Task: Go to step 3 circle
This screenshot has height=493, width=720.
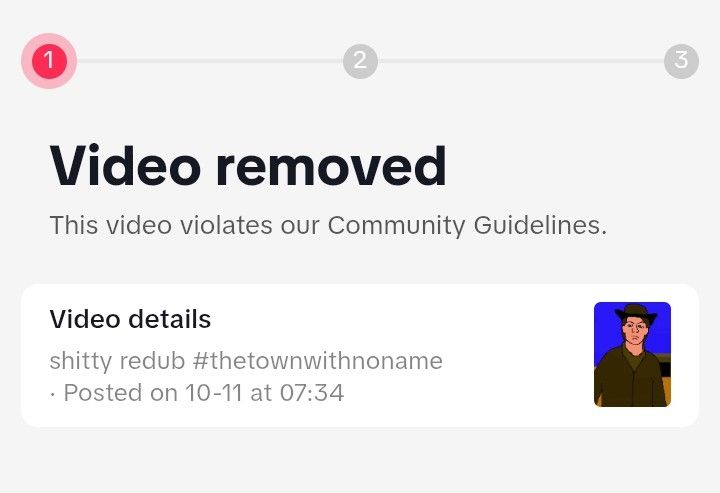Action: [x=681, y=61]
